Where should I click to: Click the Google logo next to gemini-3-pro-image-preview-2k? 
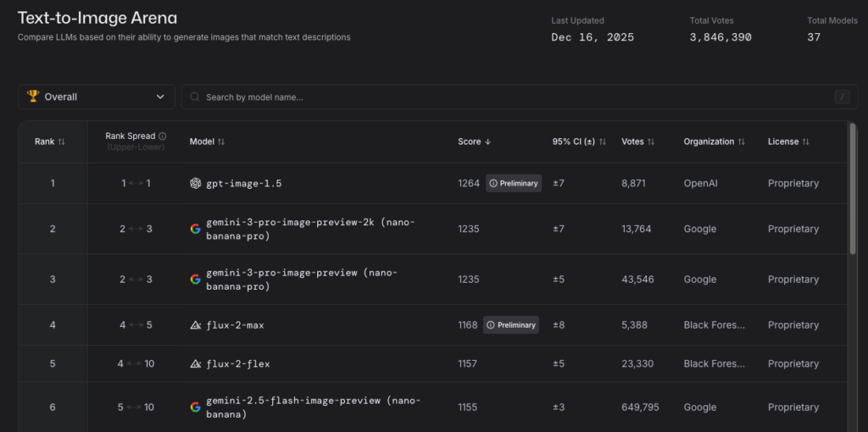point(195,229)
